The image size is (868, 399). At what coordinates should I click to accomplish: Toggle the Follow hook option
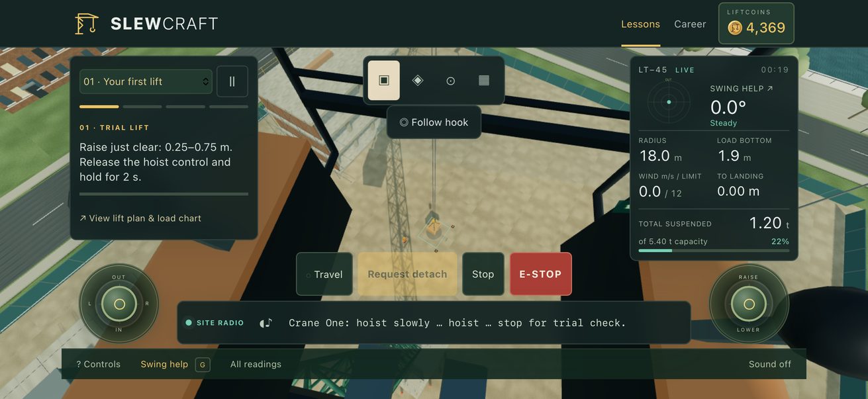click(x=434, y=122)
